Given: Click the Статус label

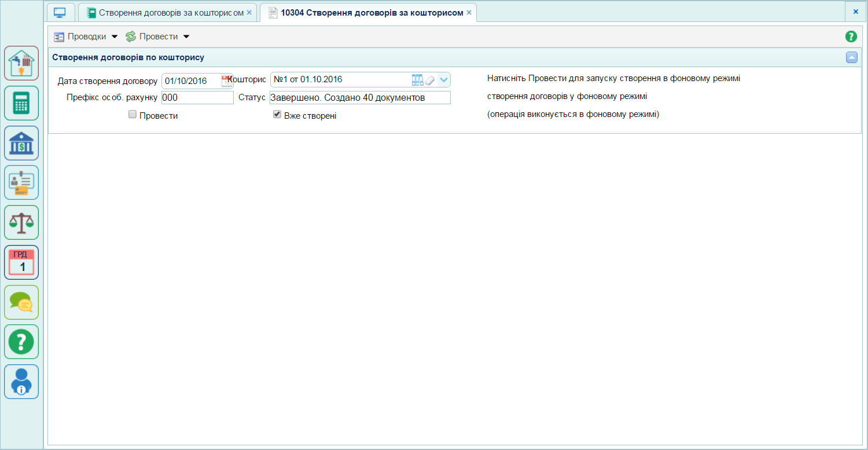Looking at the screenshot, I should (x=252, y=97).
